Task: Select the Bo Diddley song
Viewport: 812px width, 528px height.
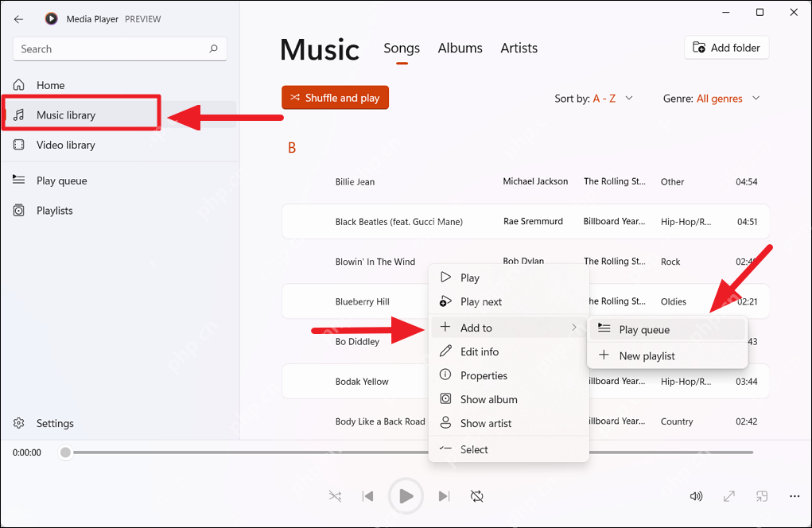Action: 357,341
